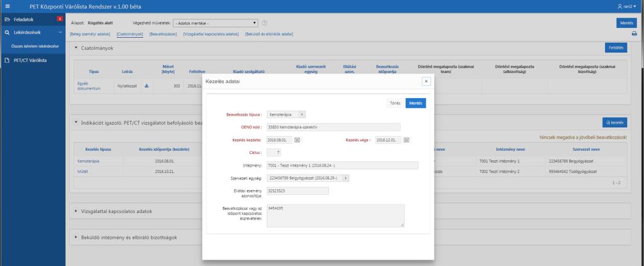The width and height of the screenshot is (644, 266).
Task: Click the Új kezelés button
Action: pyautogui.click(x=615, y=122)
